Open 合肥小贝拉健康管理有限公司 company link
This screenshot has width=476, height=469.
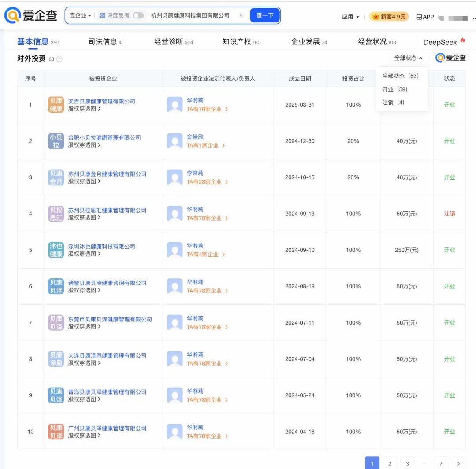(104, 138)
